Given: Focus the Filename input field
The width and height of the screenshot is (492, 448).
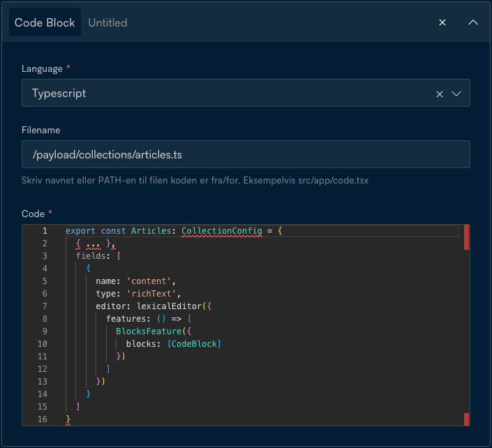Looking at the screenshot, I should (x=246, y=154).
